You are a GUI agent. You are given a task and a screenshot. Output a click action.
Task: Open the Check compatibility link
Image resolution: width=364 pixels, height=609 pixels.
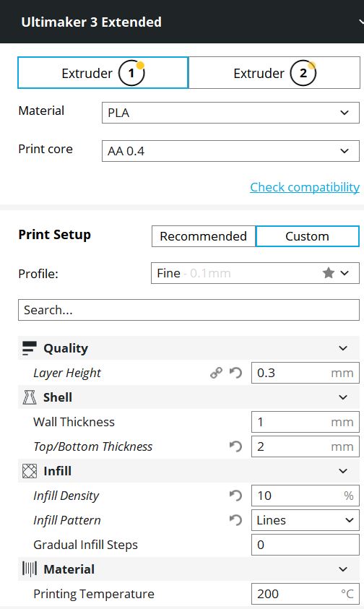tap(305, 187)
